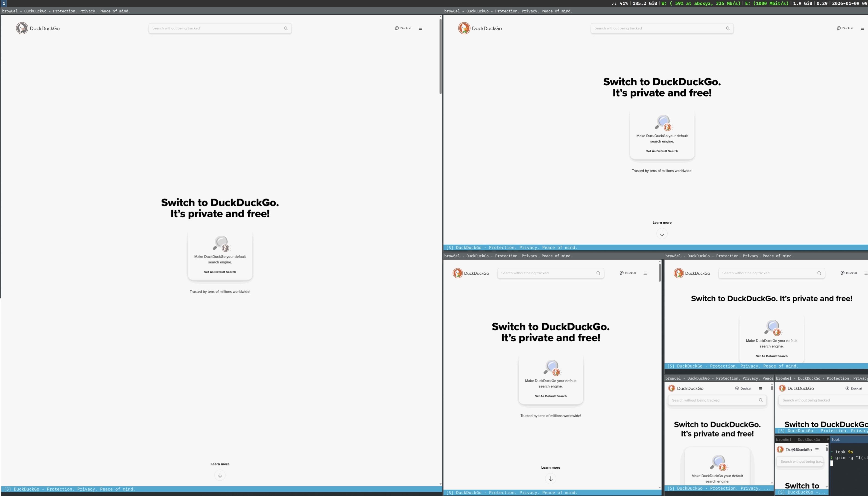Click the memory 185.2 GiB status indicator
The image size is (868, 496).
tap(644, 3)
